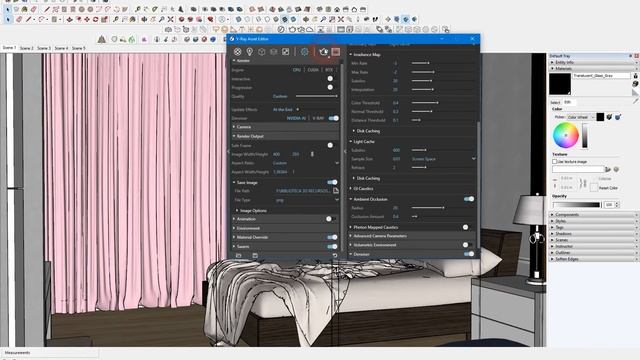Click the eyedropper sample paint icon
Screen dimensions: 640x360
pos(635,102)
